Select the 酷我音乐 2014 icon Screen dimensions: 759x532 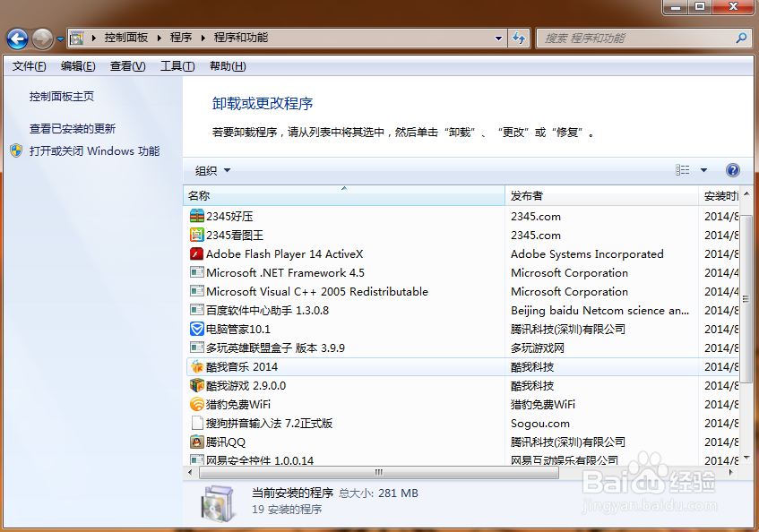(x=197, y=366)
